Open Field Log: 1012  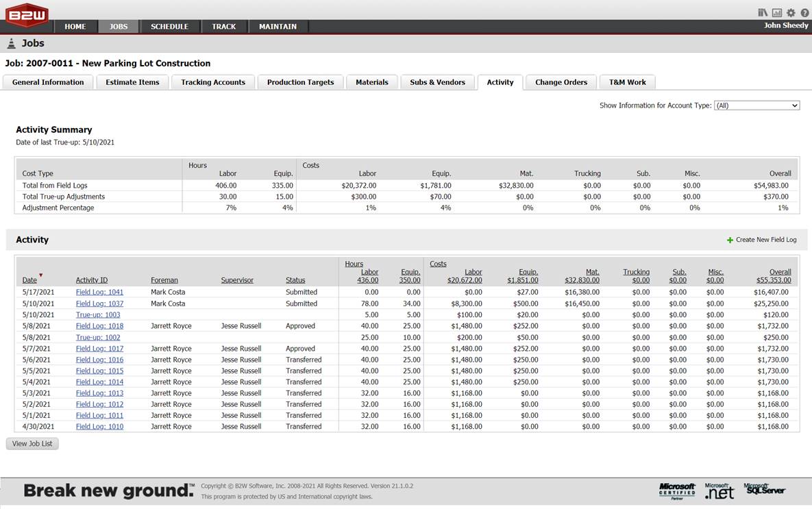pos(99,404)
